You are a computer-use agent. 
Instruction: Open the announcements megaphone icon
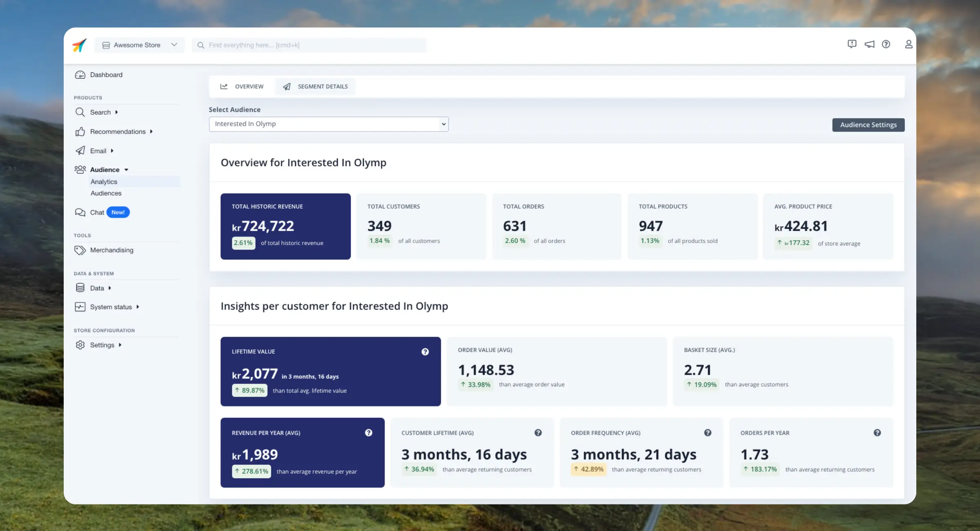click(869, 44)
